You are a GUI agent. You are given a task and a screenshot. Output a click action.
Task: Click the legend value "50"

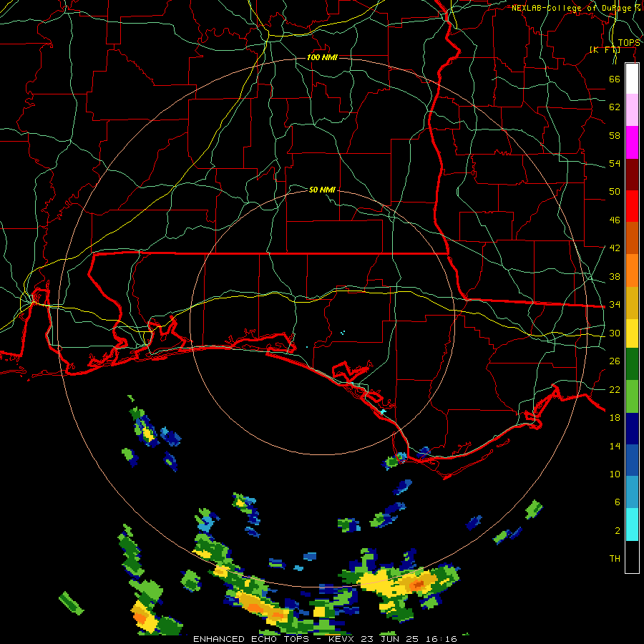click(x=615, y=192)
